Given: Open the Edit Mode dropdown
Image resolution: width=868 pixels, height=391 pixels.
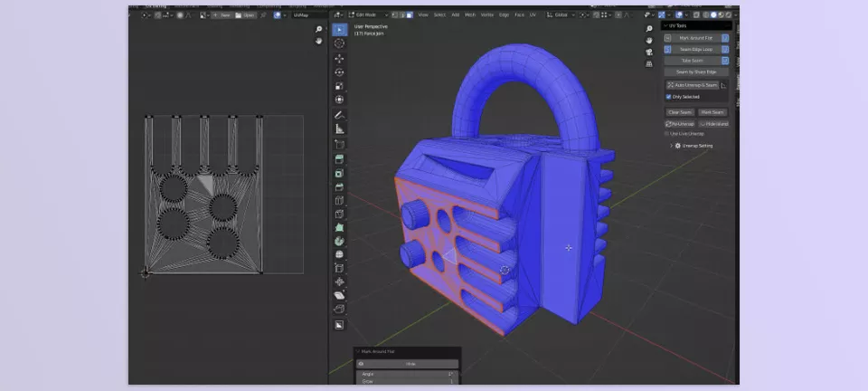Looking at the screenshot, I should [369, 15].
